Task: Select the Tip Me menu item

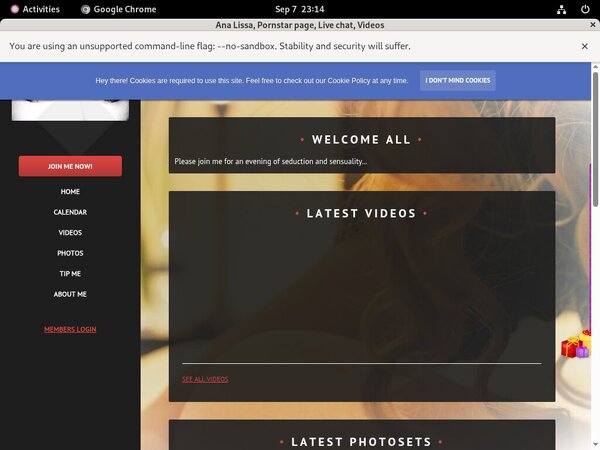Action: (70, 274)
